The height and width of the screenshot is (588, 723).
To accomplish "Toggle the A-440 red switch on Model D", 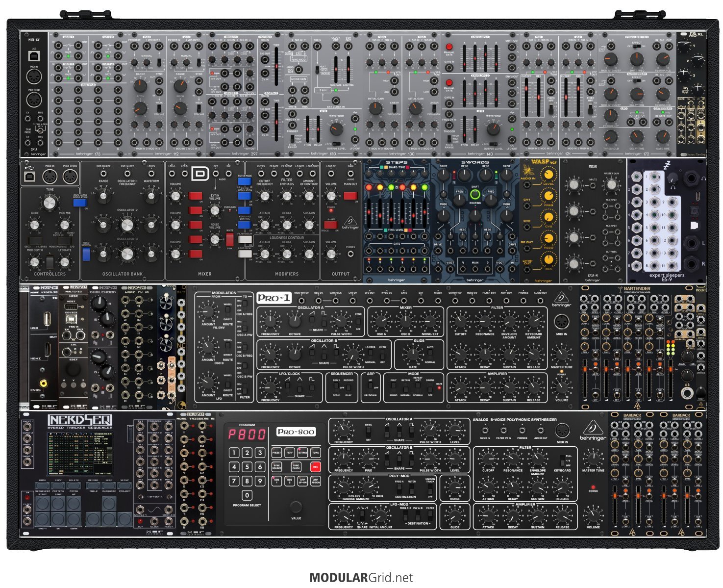I will [330, 225].
